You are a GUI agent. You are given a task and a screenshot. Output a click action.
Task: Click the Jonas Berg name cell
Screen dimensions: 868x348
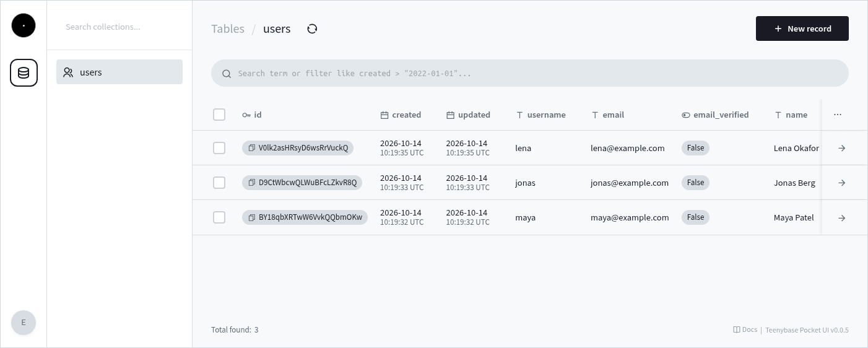point(794,183)
